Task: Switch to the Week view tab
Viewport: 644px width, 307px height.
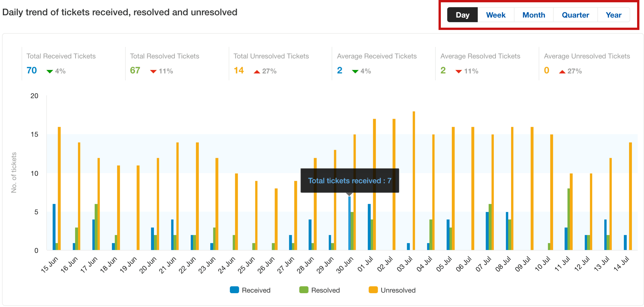Action: tap(496, 15)
